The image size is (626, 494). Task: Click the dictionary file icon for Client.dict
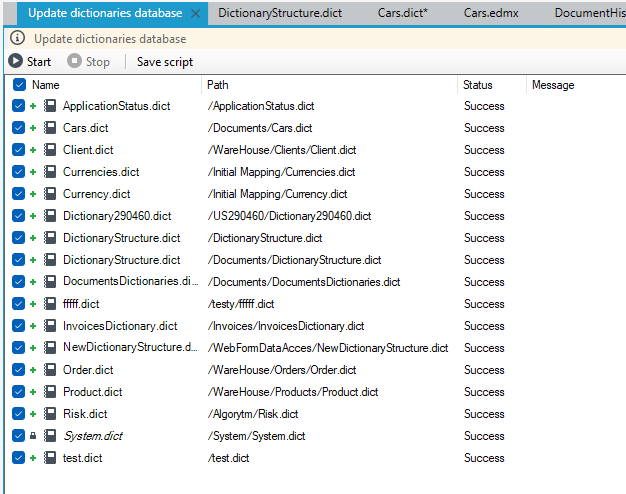pos(50,150)
